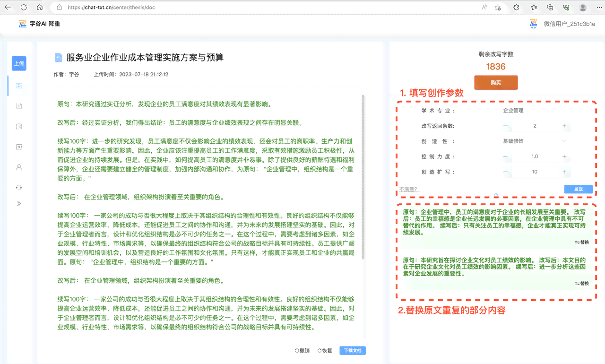Image resolution: width=605 pixels, height=364 pixels.
Task: Reload the page with the refresh icon
Action: pos(24,8)
